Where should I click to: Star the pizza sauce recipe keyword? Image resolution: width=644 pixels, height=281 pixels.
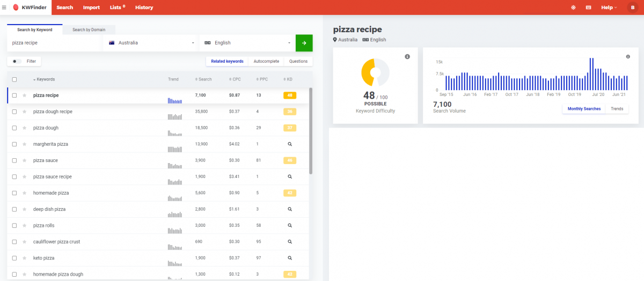pyautogui.click(x=24, y=176)
